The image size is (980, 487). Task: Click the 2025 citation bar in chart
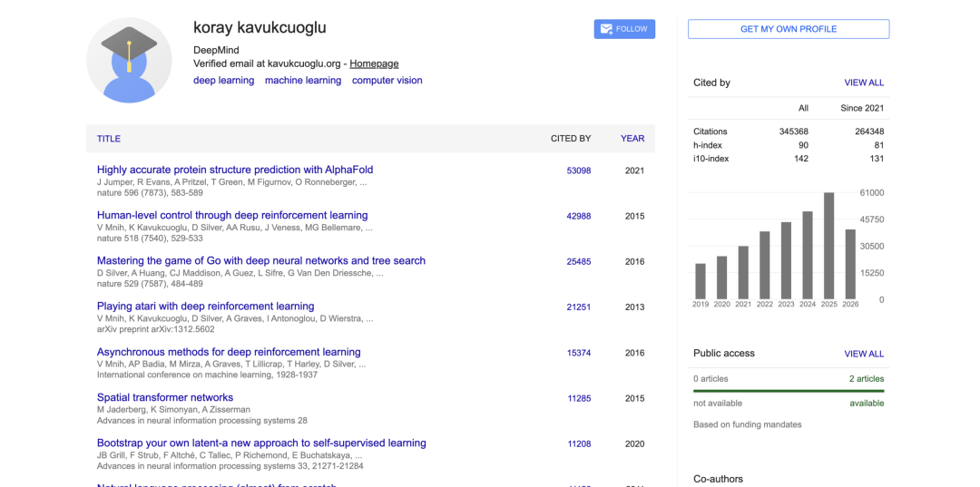click(x=828, y=246)
